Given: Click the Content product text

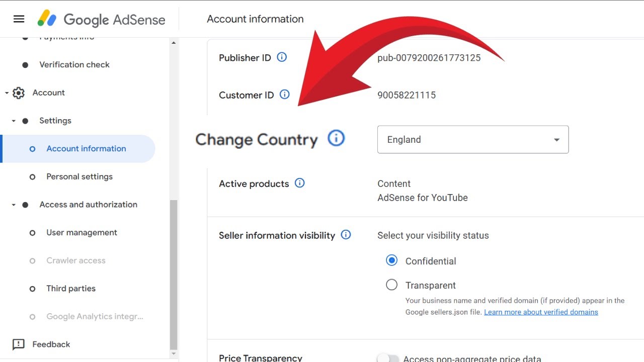Looking at the screenshot, I should coord(394,184).
